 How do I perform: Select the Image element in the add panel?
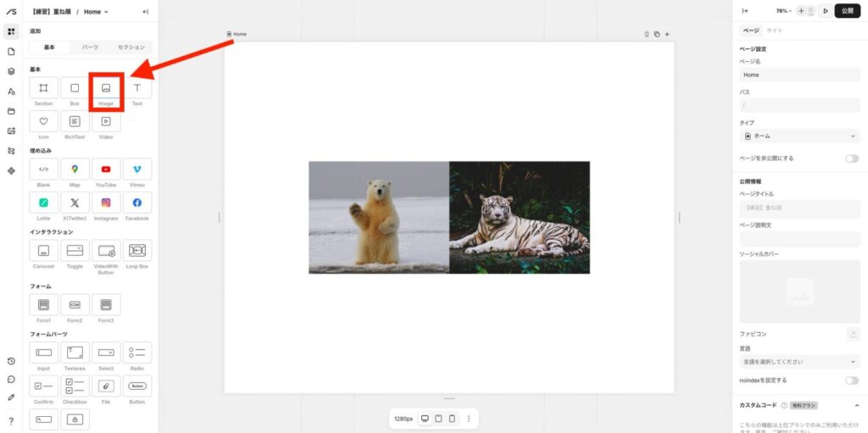[x=106, y=89]
